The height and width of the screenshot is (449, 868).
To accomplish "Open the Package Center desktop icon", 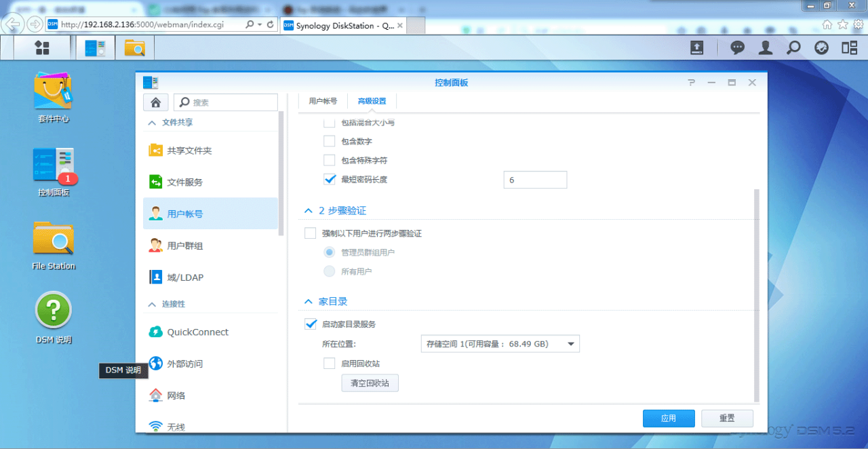I will click(x=53, y=92).
